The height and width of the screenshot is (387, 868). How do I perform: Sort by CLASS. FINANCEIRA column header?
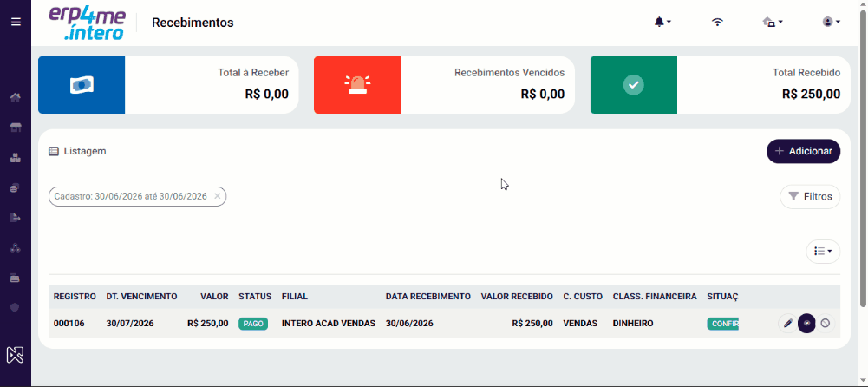pos(655,297)
